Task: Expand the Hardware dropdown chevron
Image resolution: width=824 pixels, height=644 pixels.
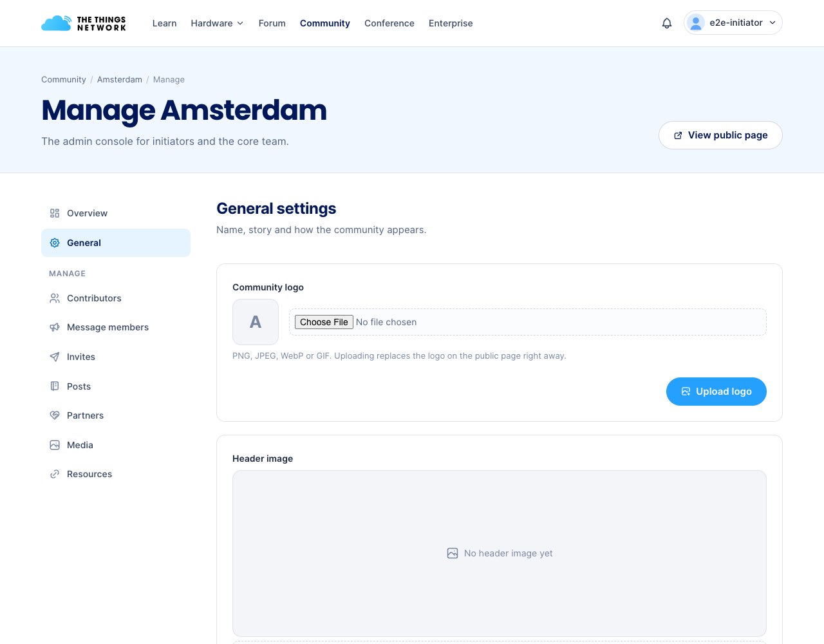Action: 240,23
